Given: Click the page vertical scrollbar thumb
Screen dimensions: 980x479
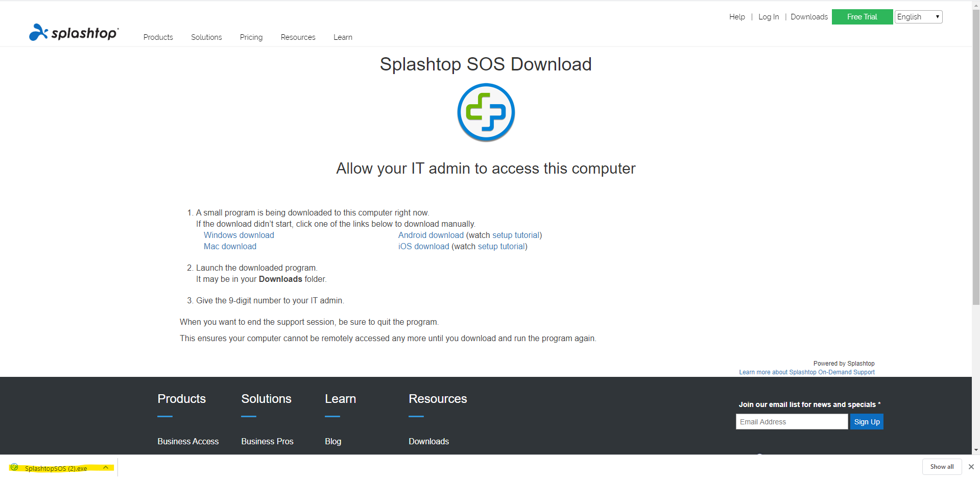Looking at the screenshot, I should 976,157.
